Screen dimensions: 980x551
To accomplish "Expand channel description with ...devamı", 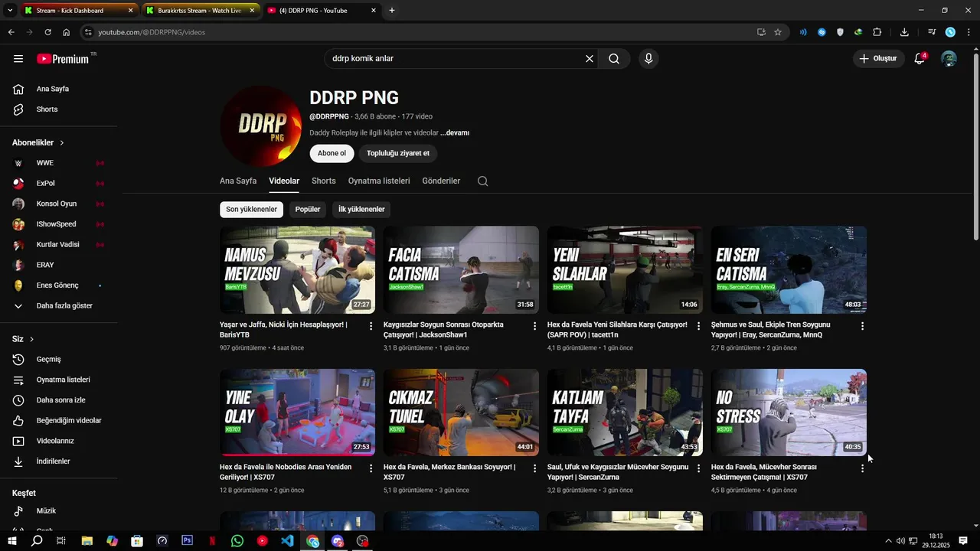I will tap(455, 133).
